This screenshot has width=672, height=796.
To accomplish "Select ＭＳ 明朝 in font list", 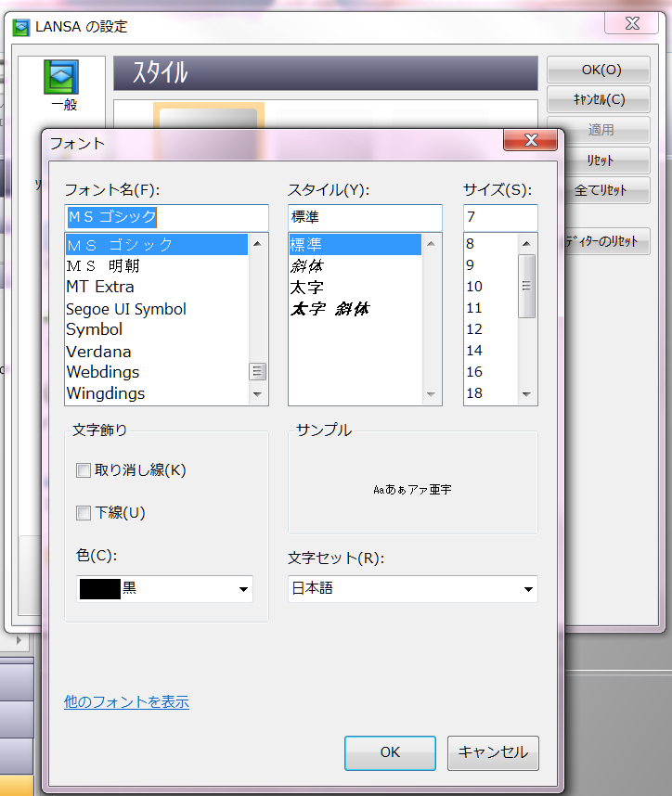I will click(x=157, y=265).
